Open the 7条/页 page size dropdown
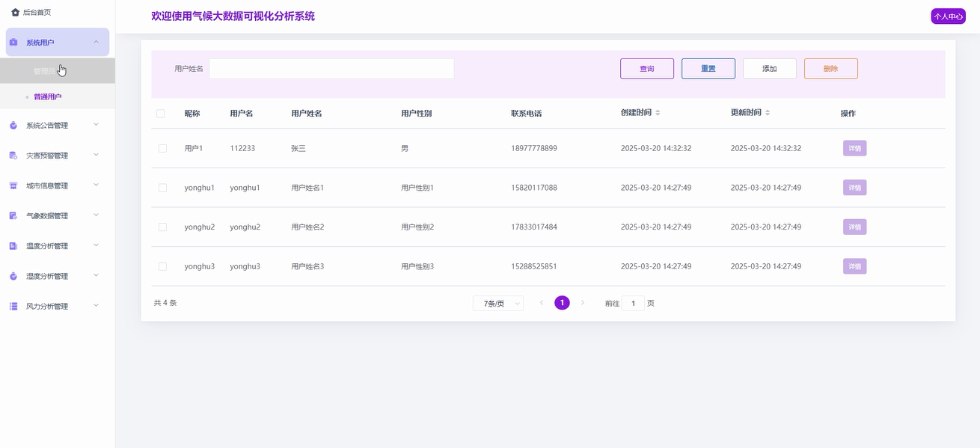The height and width of the screenshot is (448, 980). coord(498,304)
